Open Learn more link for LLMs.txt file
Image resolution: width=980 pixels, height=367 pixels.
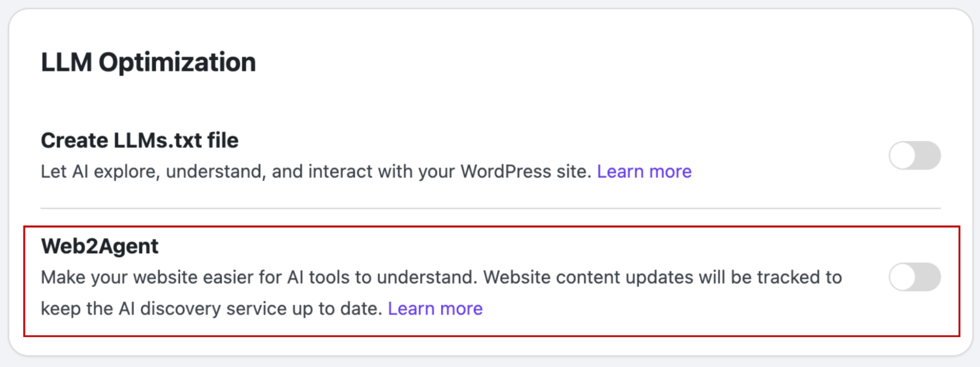(644, 172)
